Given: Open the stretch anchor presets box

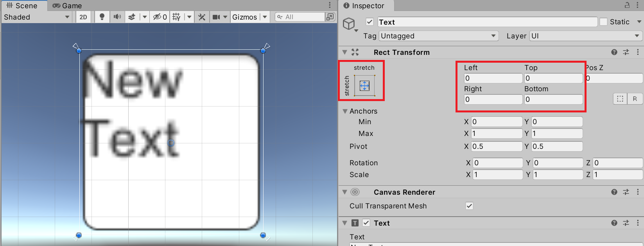Looking at the screenshot, I should (364, 85).
